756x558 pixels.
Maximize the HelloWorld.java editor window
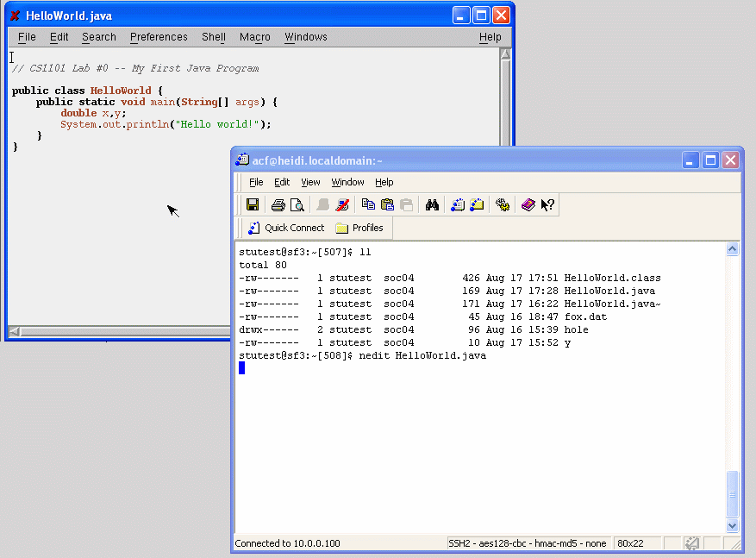coord(481,16)
